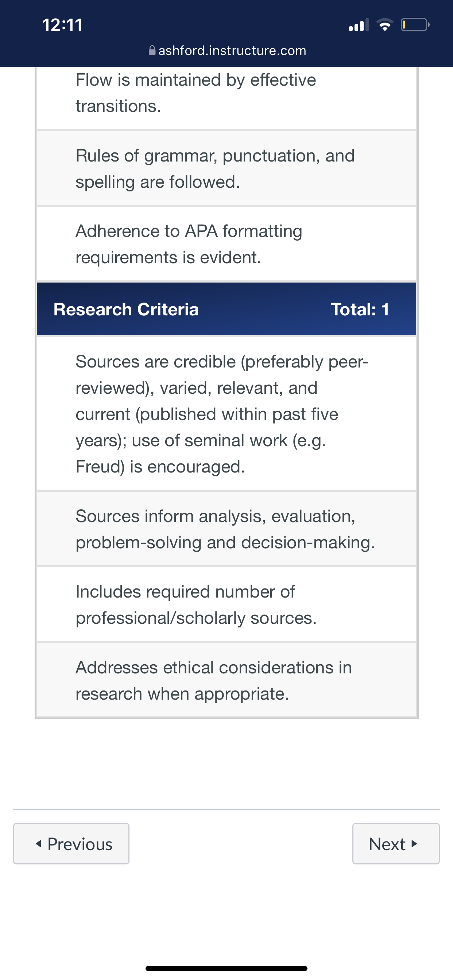
Task: Select the required number of sources row
Action: coord(226,604)
